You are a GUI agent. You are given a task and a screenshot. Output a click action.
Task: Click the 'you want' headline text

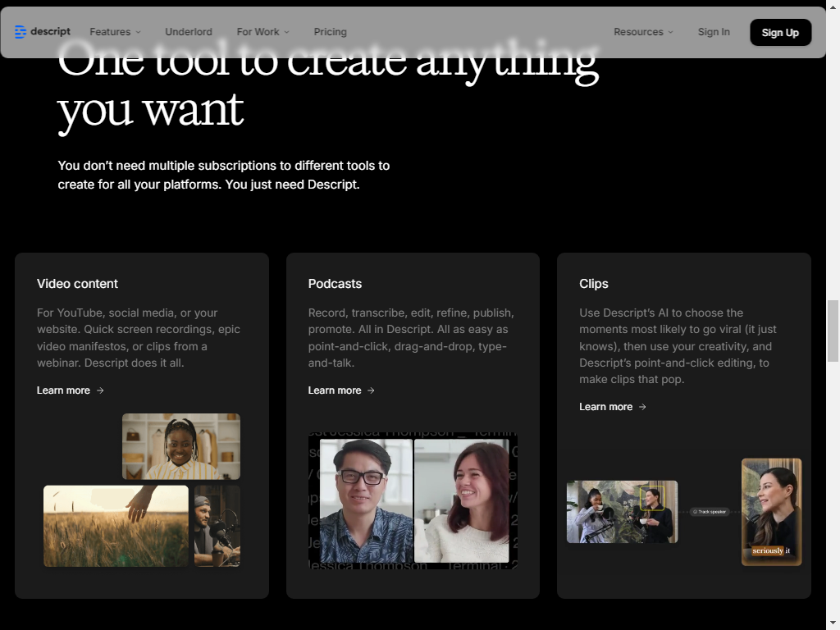click(x=151, y=111)
